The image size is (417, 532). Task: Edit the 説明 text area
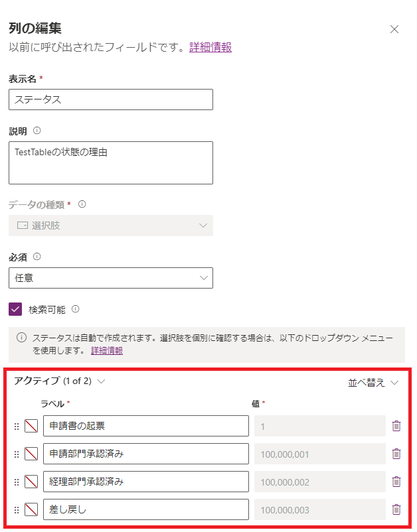[111, 163]
